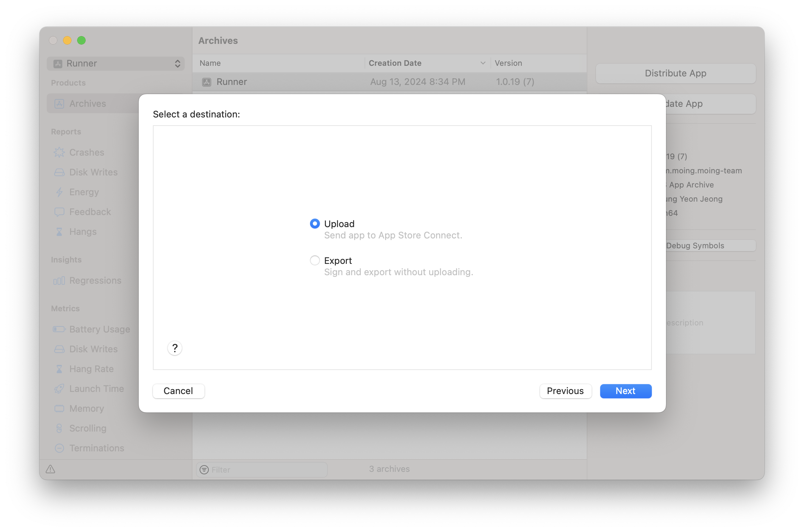Open the Hangs report
Viewport: 804px width, 532px height.
click(83, 232)
